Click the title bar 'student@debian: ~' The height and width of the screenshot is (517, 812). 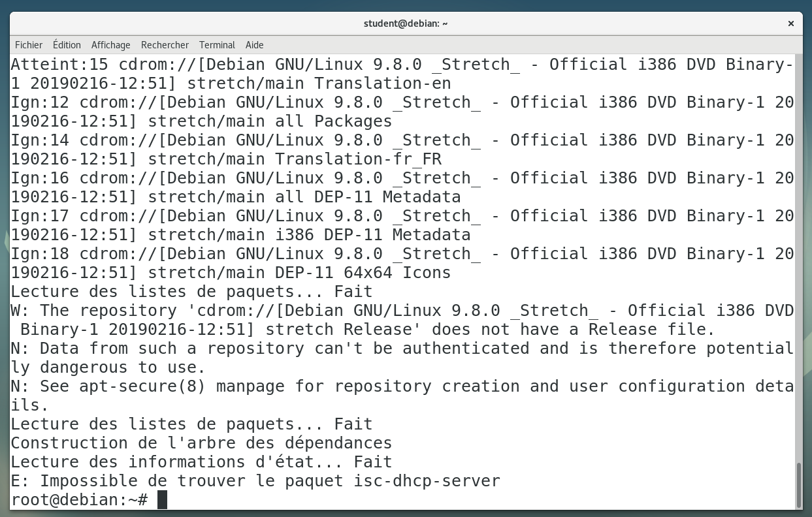coord(406,23)
